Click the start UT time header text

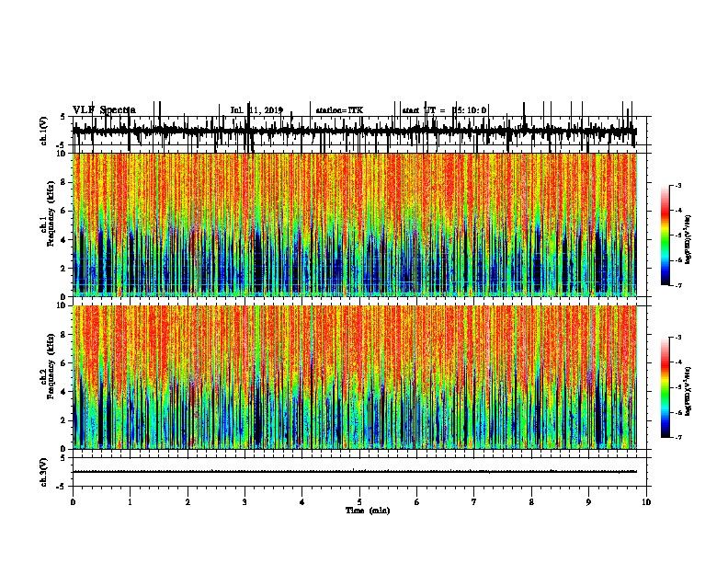pos(444,110)
